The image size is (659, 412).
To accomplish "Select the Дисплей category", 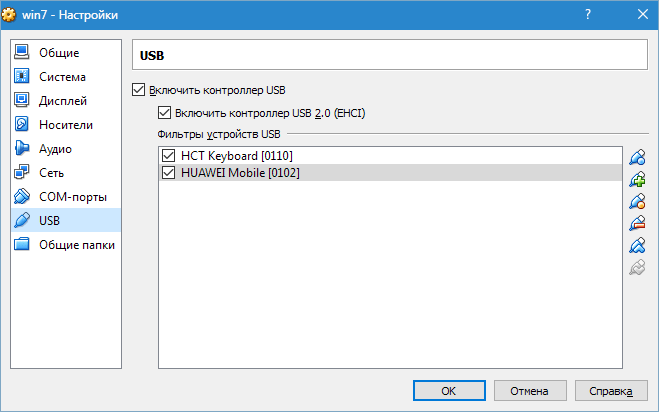I will point(66,100).
